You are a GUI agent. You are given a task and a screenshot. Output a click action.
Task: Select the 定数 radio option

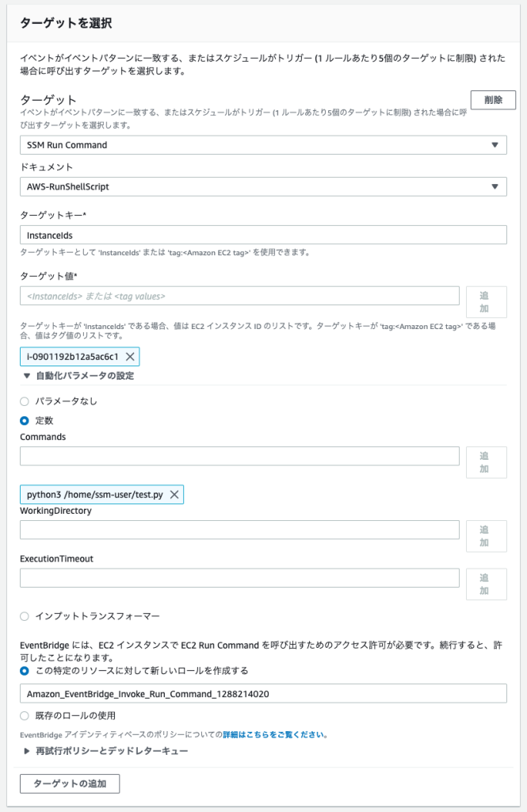[x=25, y=420]
